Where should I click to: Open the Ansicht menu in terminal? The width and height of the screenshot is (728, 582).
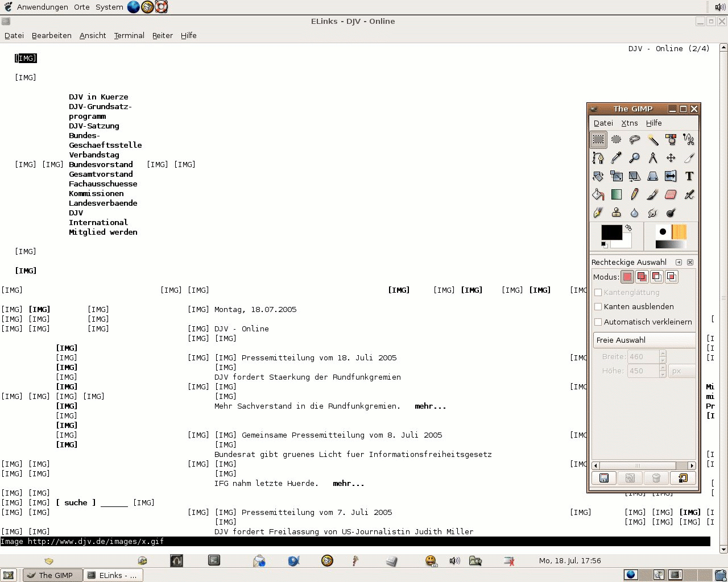tap(93, 35)
